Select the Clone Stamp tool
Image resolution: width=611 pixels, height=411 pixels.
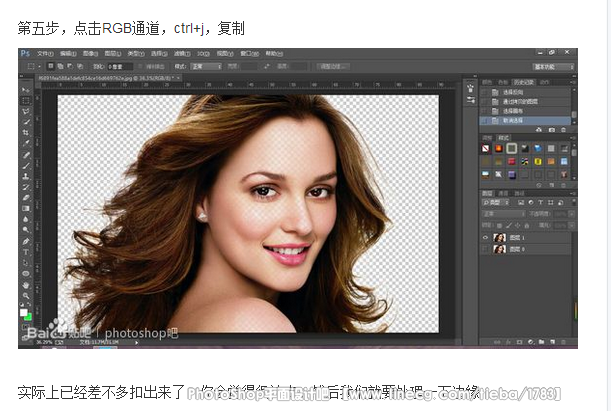26,176
